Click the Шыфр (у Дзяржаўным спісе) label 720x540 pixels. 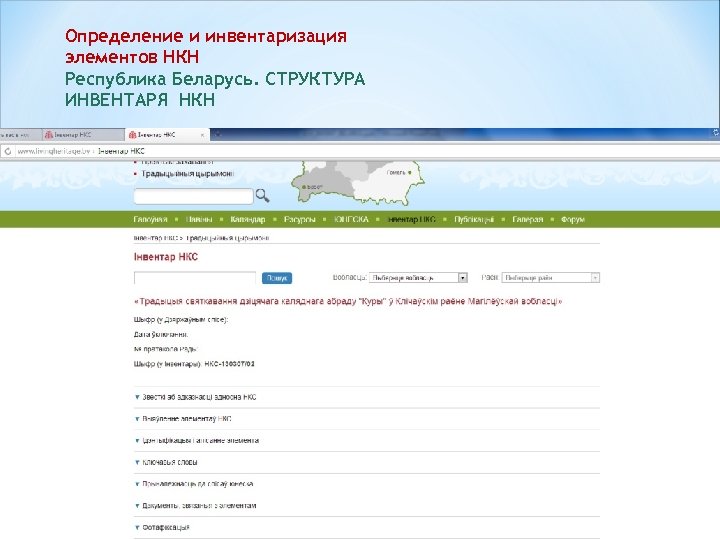[x=181, y=320]
